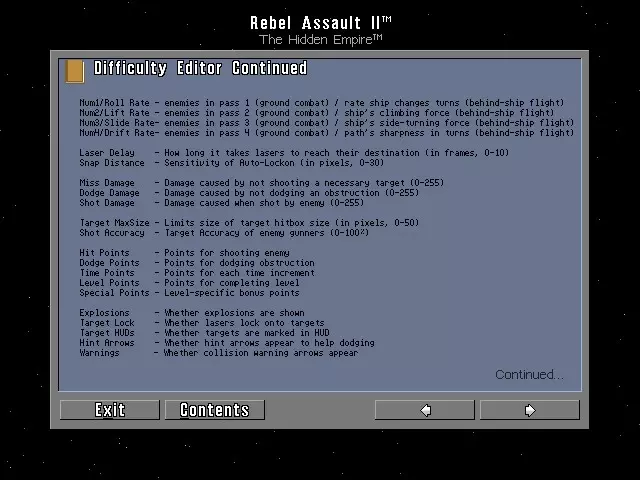The width and height of the screenshot is (640, 480).
Task: Select the Laser Delay description line
Action: point(294,153)
